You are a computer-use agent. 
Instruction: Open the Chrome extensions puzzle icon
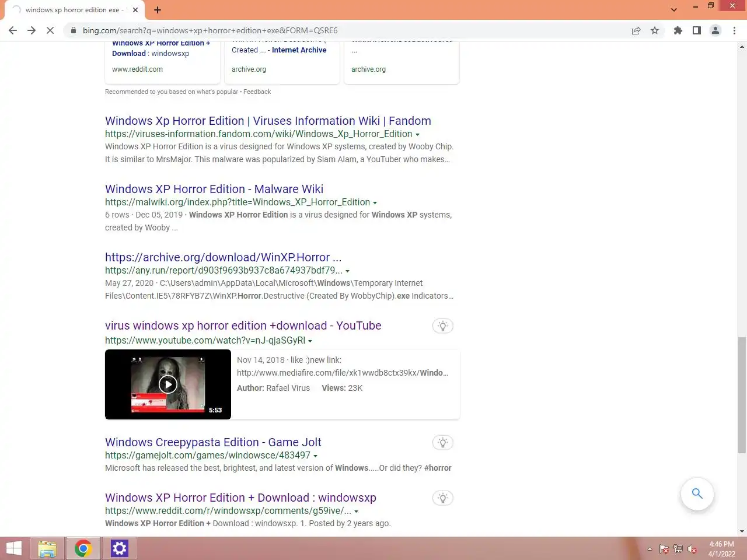tap(678, 30)
